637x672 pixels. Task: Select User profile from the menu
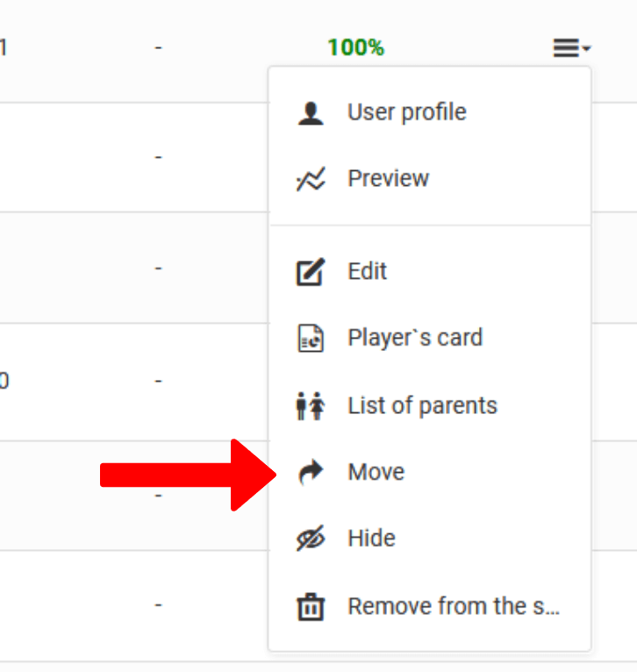pyautogui.click(x=406, y=112)
